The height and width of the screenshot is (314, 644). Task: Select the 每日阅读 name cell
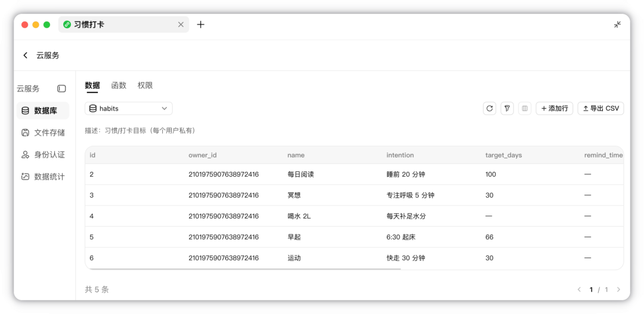(x=301, y=175)
